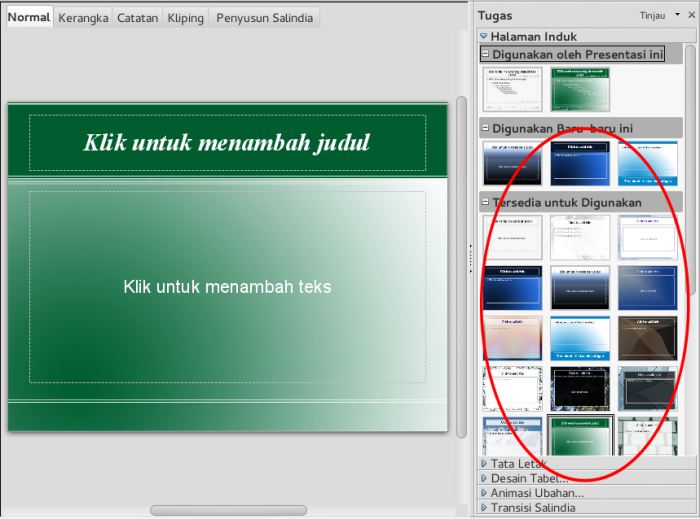Click the Tugas panel title
The image size is (700, 519).
[495, 16]
